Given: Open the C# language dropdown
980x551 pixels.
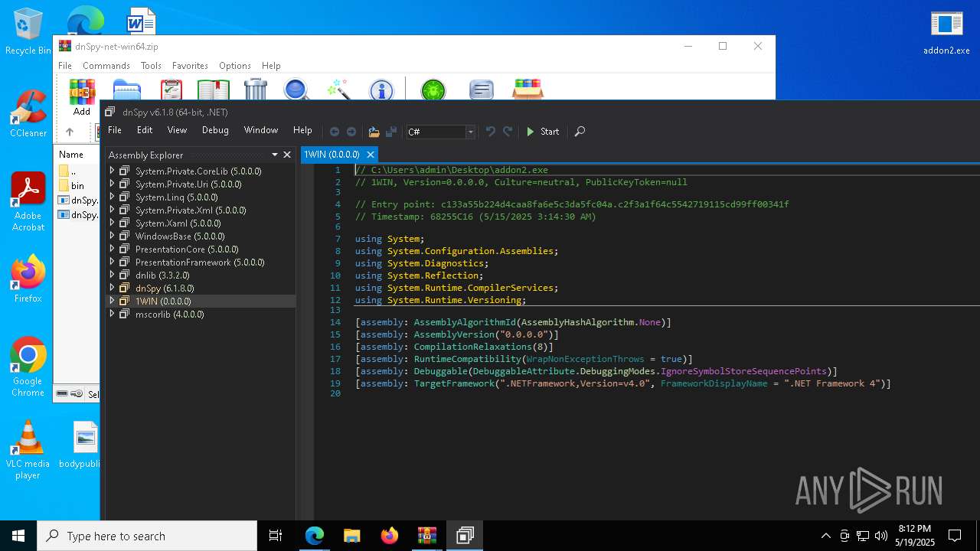Looking at the screenshot, I should (440, 132).
